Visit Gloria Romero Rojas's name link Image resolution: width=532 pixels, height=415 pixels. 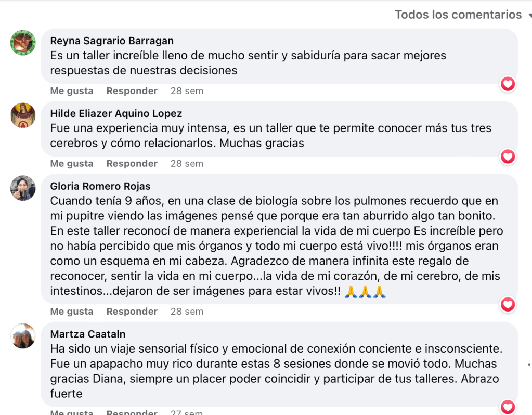pyautogui.click(x=100, y=186)
